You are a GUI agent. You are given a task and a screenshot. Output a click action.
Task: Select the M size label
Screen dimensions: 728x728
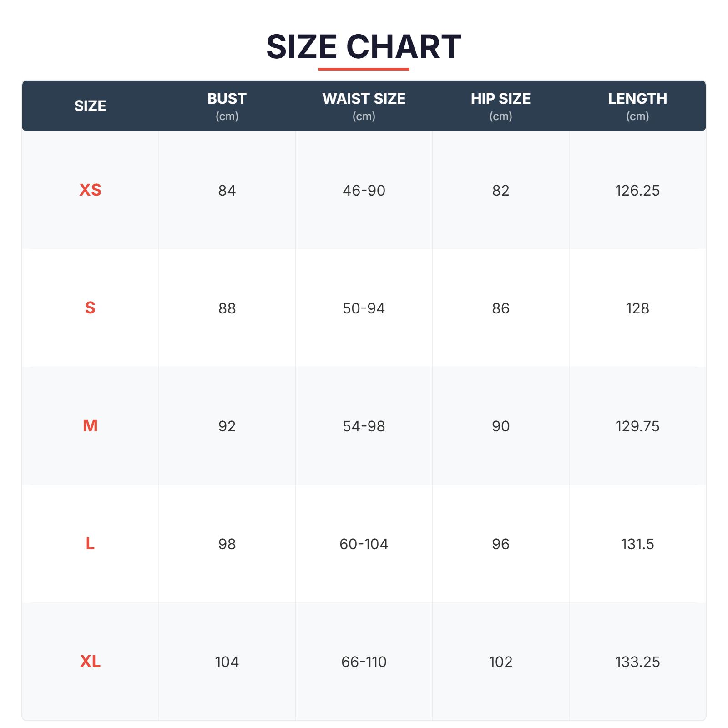(x=90, y=426)
